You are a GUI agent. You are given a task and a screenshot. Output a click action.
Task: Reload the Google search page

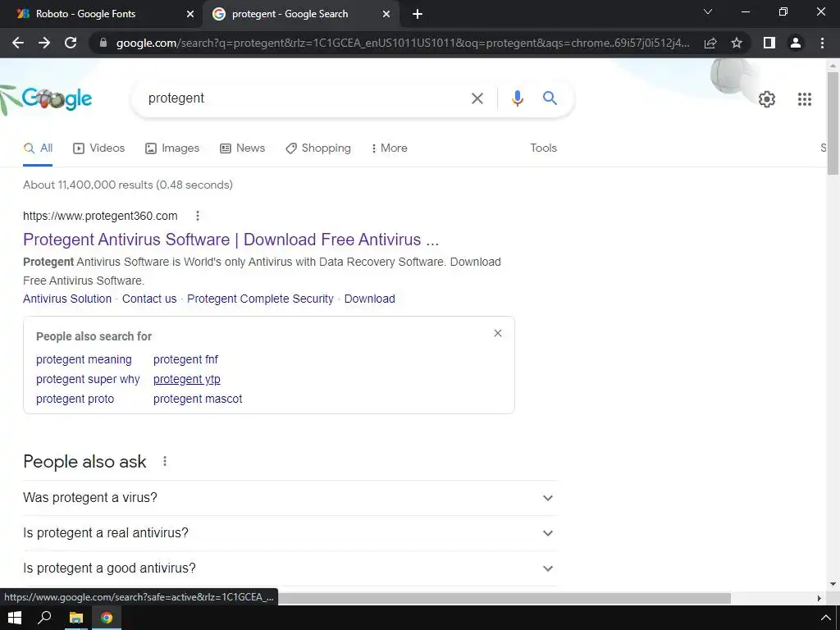coord(71,43)
